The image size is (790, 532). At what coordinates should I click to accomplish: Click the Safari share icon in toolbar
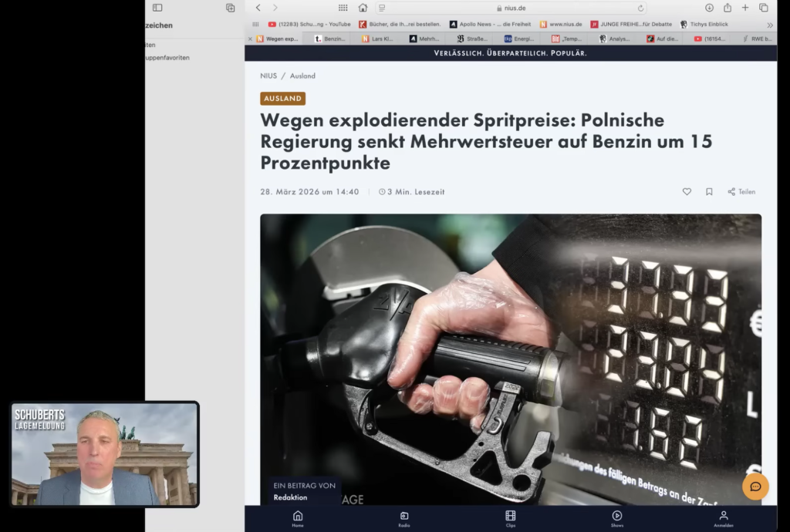(728, 8)
